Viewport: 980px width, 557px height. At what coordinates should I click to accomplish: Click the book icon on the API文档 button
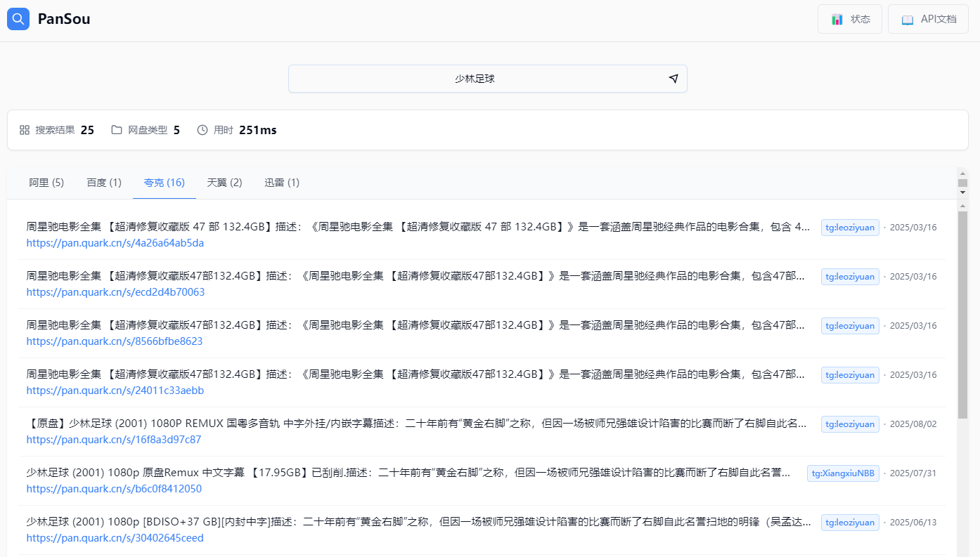(907, 19)
